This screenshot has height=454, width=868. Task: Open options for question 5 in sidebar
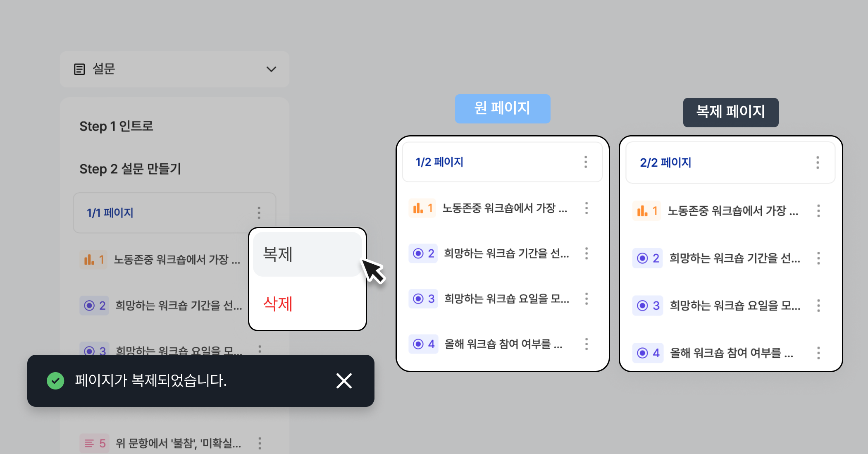pyautogui.click(x=260, y=443)
